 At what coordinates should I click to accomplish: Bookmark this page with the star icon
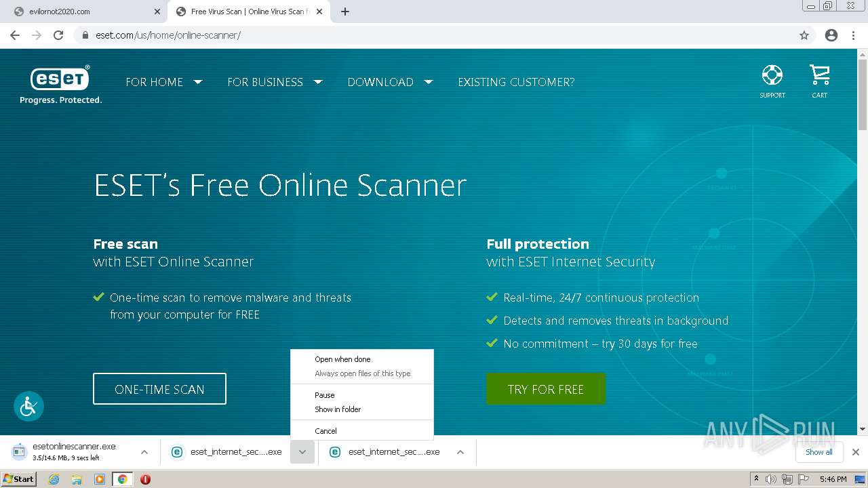(804, 35)
